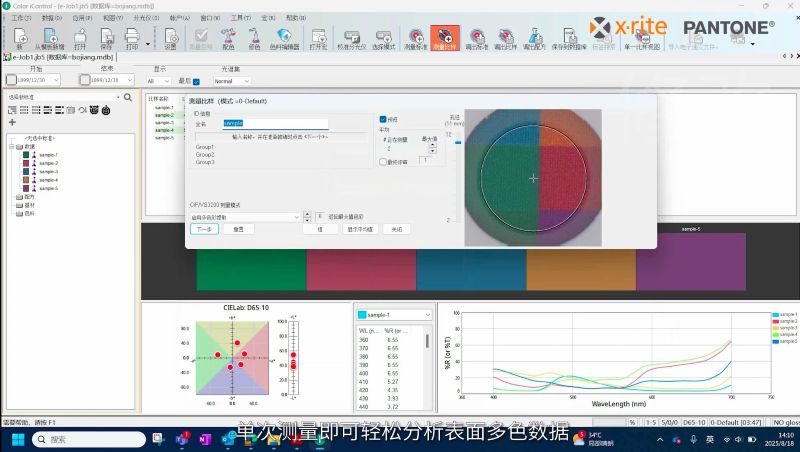Viewport: 800px width, 452px height.
Task: Click the 下一步 button in dialog
Action: click(x=204, y=229)
